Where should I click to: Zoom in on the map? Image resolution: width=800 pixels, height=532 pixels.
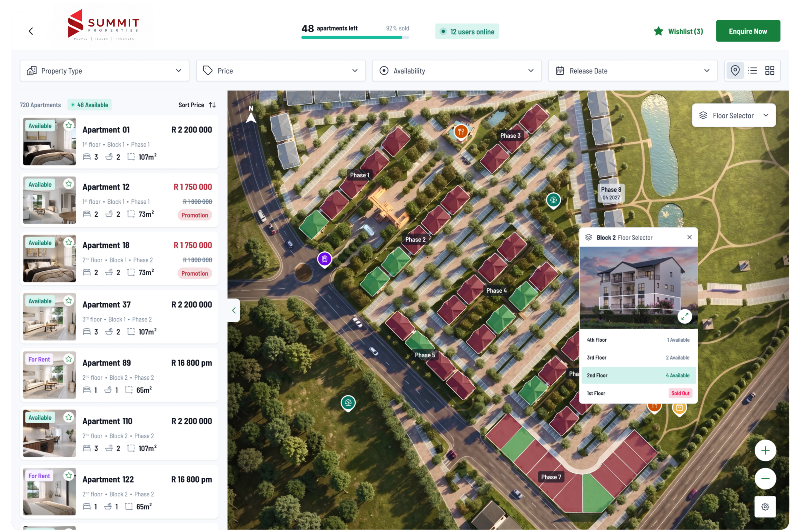(765, 450)
